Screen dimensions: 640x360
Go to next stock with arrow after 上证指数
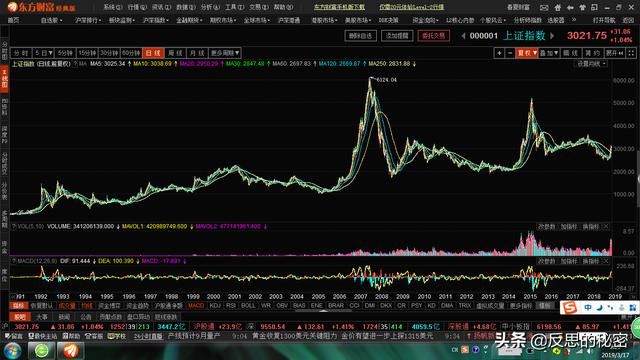click(x=552, y=36)
